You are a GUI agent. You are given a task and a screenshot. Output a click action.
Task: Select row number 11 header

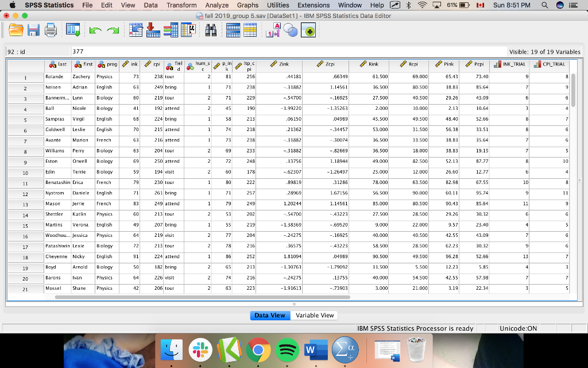[25, 183]
